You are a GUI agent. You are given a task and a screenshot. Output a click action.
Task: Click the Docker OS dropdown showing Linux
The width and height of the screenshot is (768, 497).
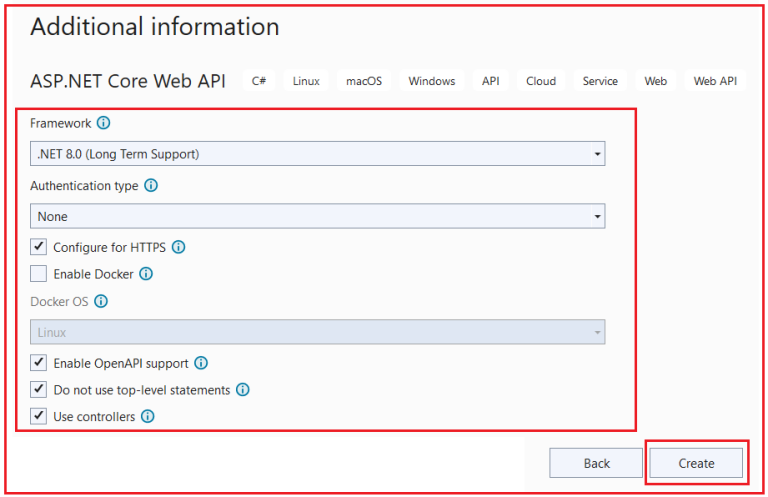(317, 332)
